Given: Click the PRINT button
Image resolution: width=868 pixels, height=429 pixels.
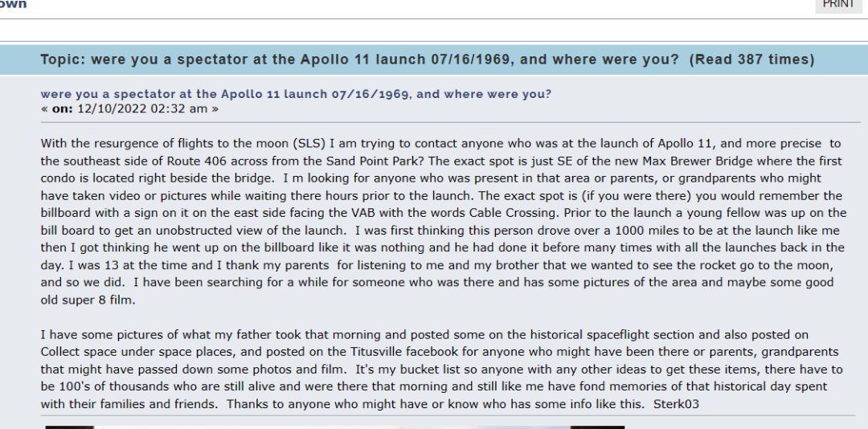Looking at the screenshot, I should coord(838,4).
